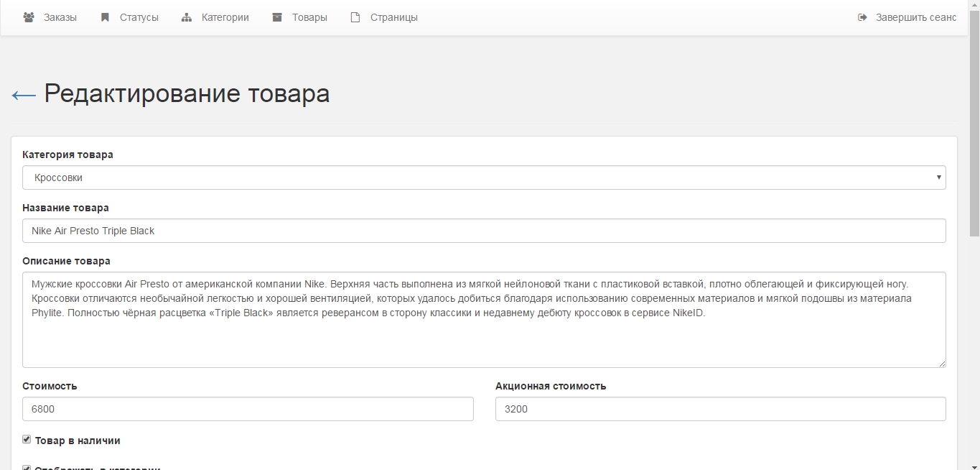Focus the Название товара text field
980x470 pixels.
[x=484, y=231]
